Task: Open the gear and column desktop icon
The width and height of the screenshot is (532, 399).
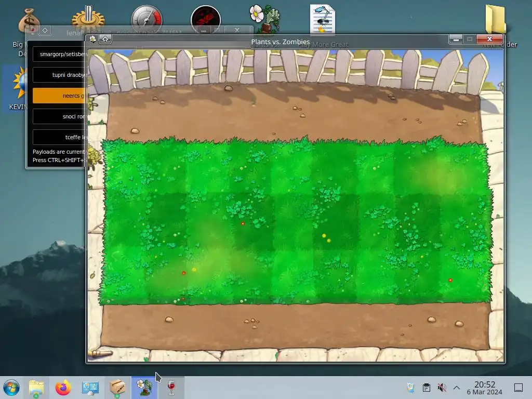Action: pos(88,18)
